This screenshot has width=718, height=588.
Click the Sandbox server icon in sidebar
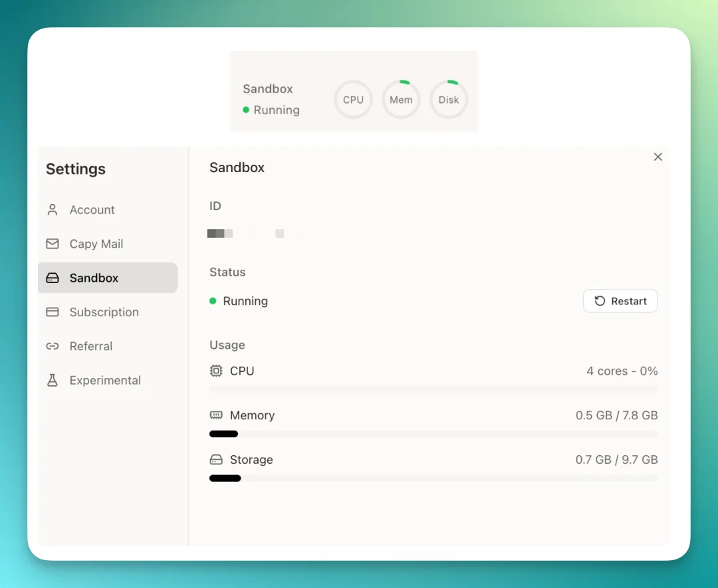pos(52,278)
